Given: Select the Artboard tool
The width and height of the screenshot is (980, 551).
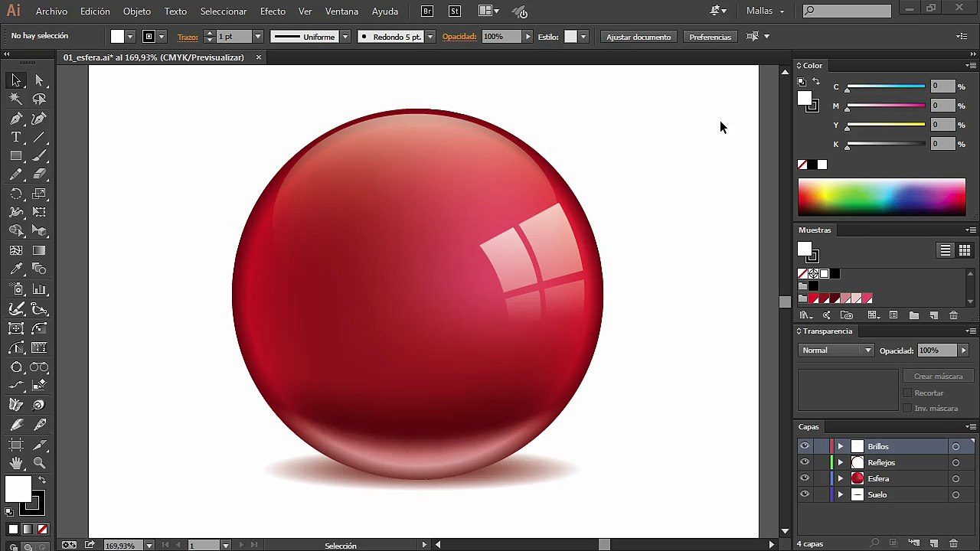Looking at the screenshot, I should (16, 445).
